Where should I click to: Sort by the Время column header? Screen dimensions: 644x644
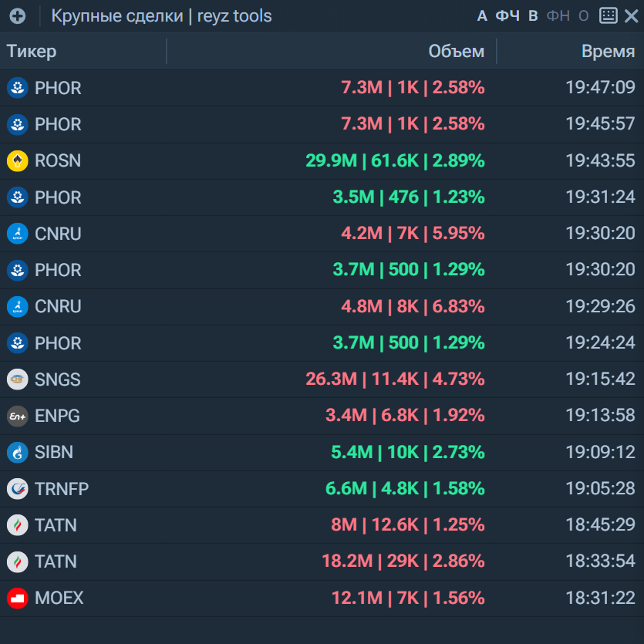click(x=609, y=52)
